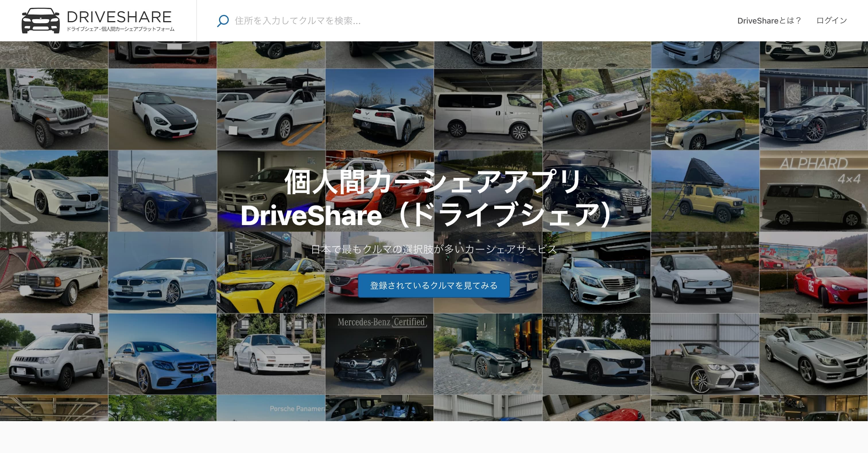Open the Corvette with Mount Fuji backdrop photo
This screenshot has height=453, width=868.
click(377, 108)
